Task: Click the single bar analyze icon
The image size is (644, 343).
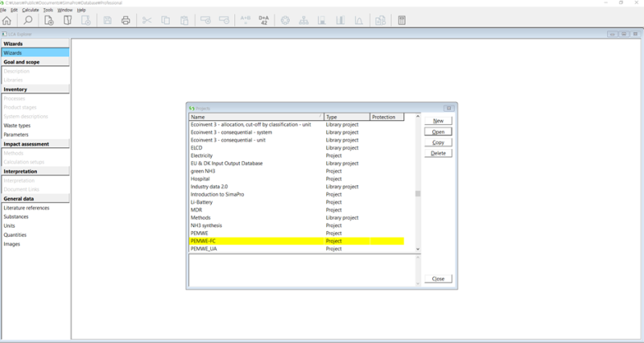Action: [322, 20]
